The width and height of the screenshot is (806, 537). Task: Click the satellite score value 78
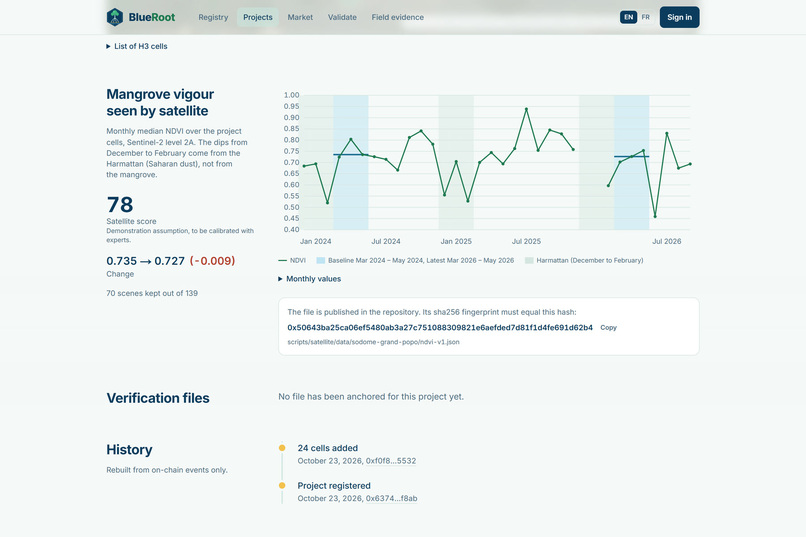(120, 205)
